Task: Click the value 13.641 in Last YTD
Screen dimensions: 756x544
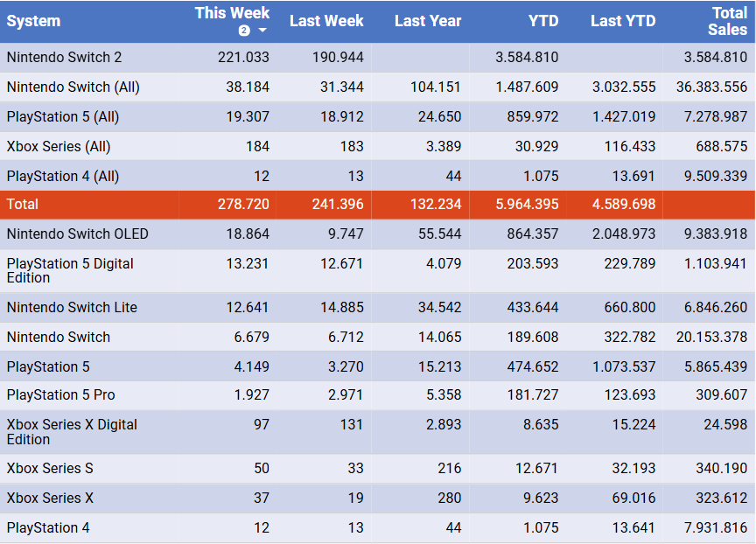Action: pos(633,528)
